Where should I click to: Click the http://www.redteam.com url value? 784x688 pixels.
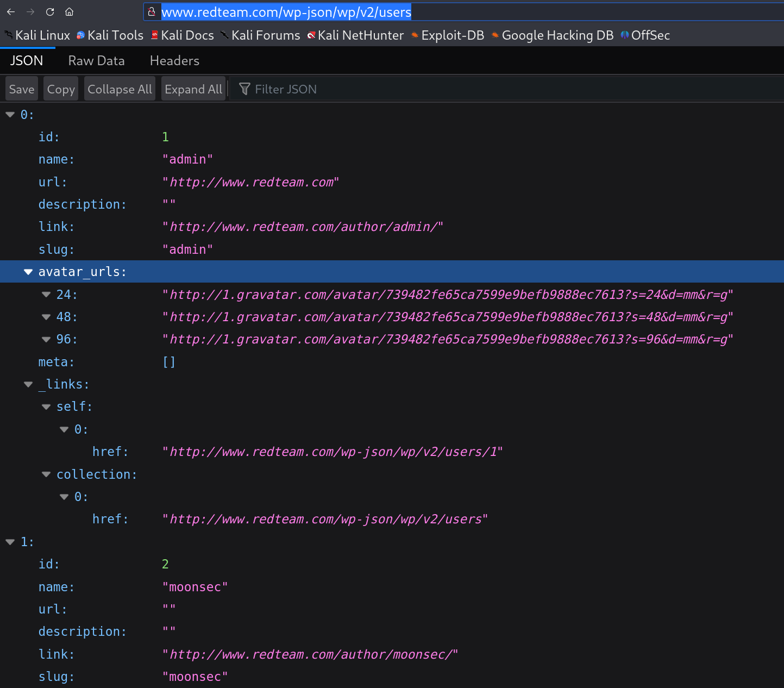(x=250, y=182)
